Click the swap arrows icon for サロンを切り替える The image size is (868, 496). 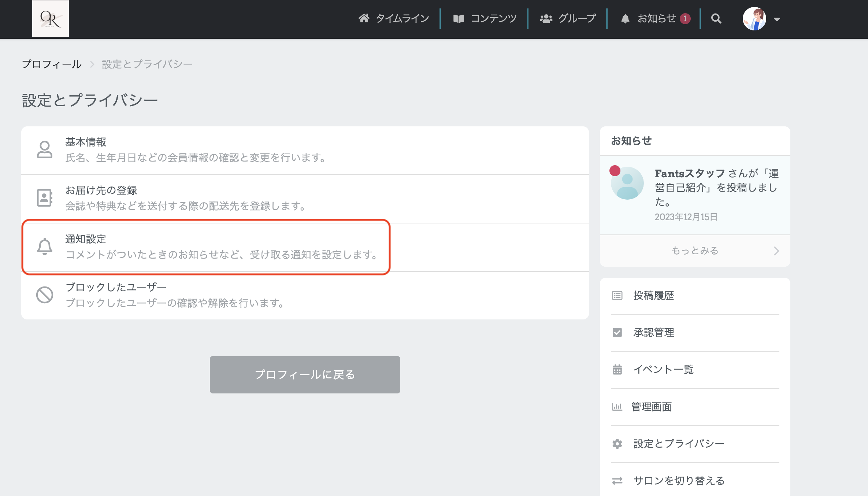coord(617,481)
